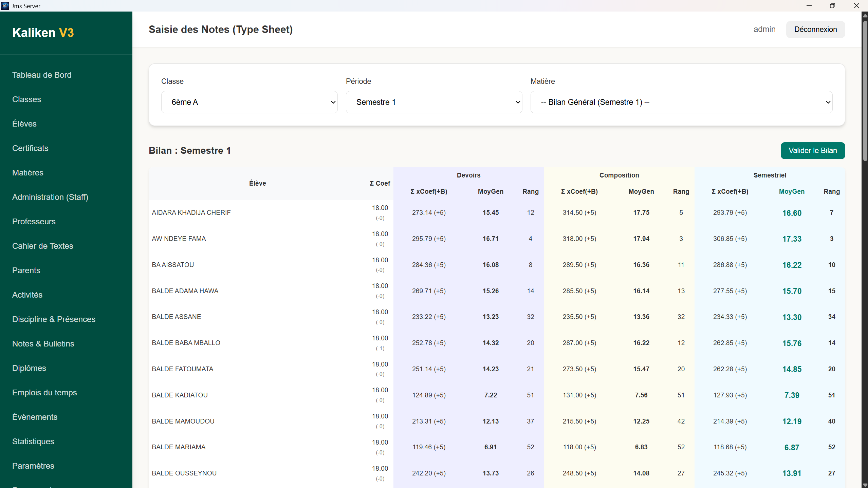Navigate to Statistiques sidebar item
The image size is (868, 488).
pyautogui.click(x=33, y=442)
